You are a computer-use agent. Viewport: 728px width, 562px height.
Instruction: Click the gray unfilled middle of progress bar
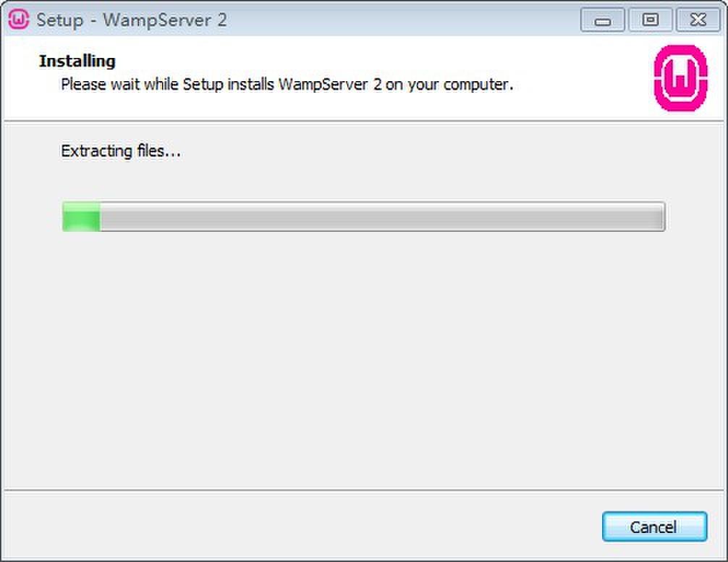(x=381, y=217)
